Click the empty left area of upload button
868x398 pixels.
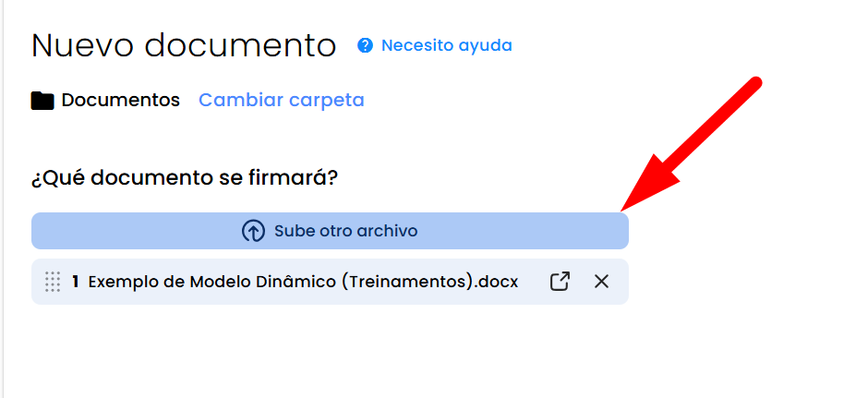click(133, 231)
